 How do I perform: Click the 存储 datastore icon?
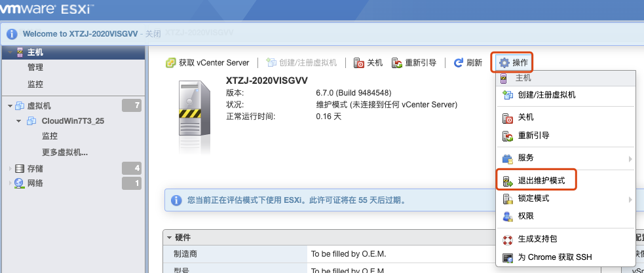[19, 169]
